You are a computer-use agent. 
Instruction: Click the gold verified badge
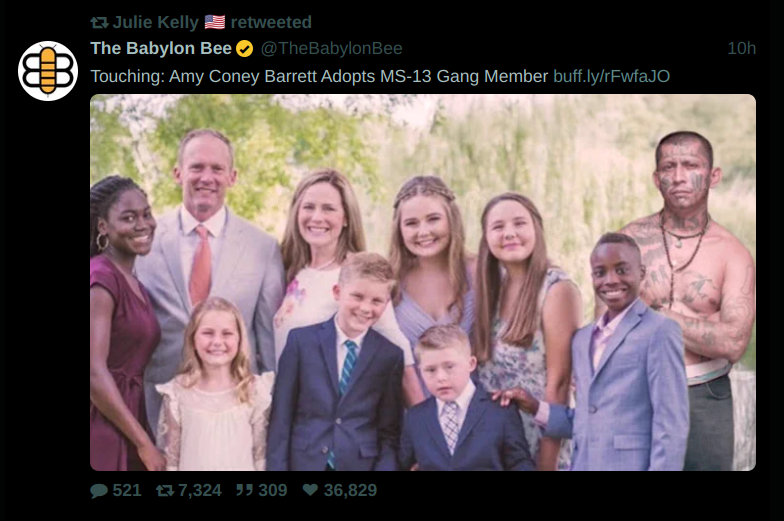(x=244, y=49)
